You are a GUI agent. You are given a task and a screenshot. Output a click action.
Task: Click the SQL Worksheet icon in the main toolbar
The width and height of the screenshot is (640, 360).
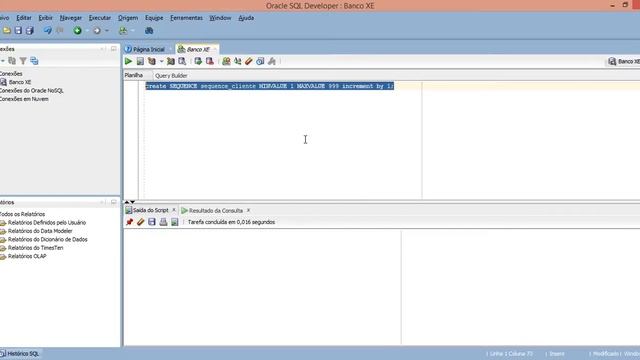pyautogui.click(x=122, y=31)
